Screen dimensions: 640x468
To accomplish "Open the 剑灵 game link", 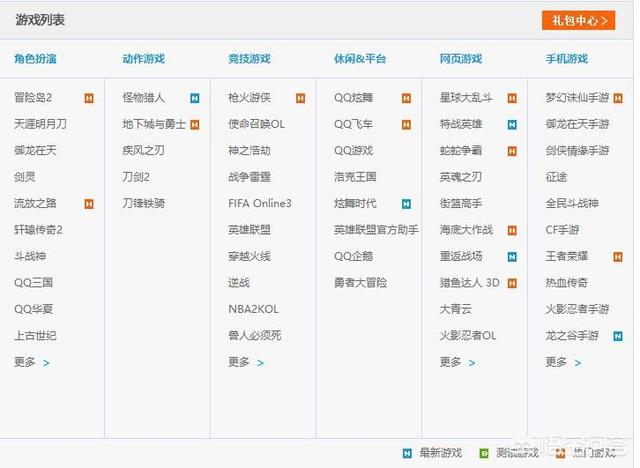I will tap(24, 177).
